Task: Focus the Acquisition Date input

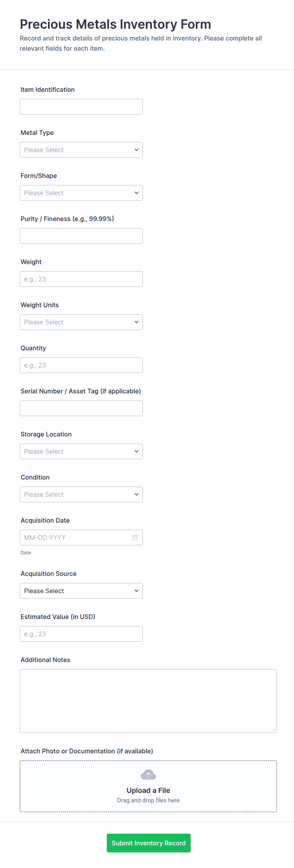Action: [x=74, y=538]
